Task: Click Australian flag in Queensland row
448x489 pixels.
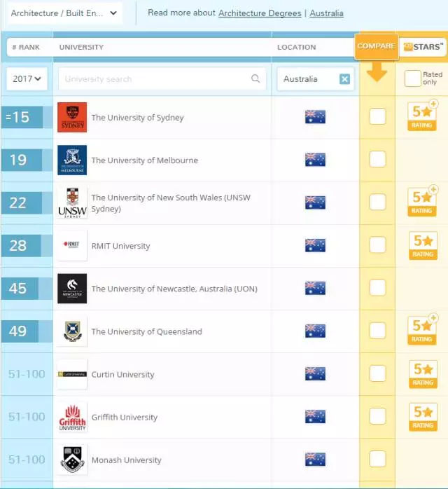Action: 315,331
